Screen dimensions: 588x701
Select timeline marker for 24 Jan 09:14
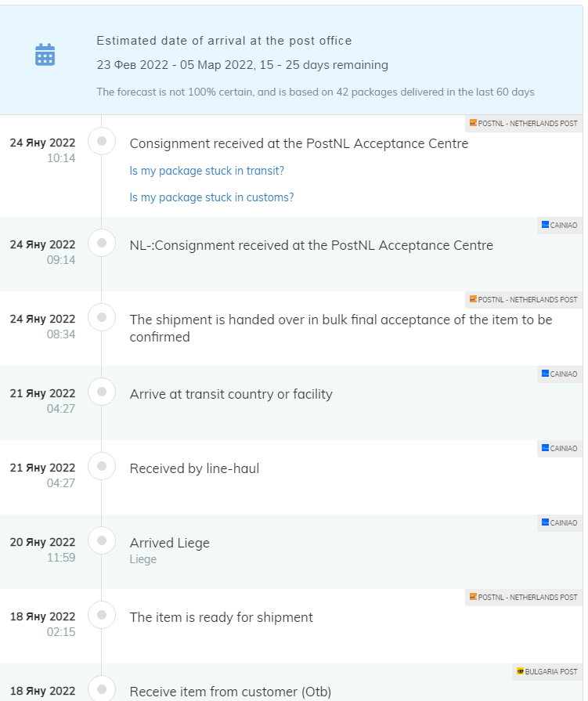click(102, 244)
